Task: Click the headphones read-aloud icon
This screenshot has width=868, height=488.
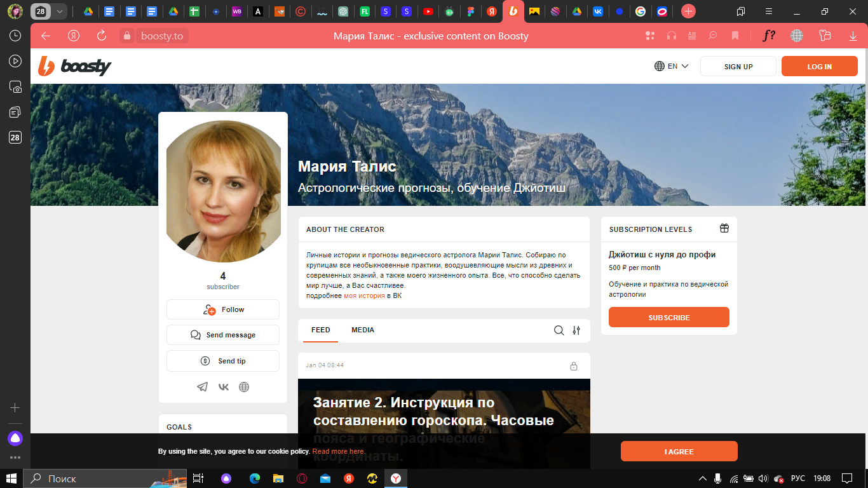Action: 672,36
